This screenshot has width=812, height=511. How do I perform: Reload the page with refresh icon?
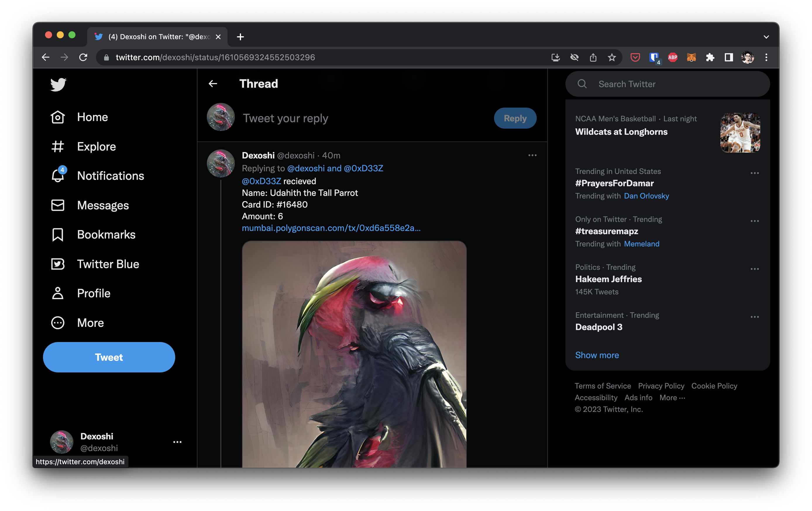83,57
